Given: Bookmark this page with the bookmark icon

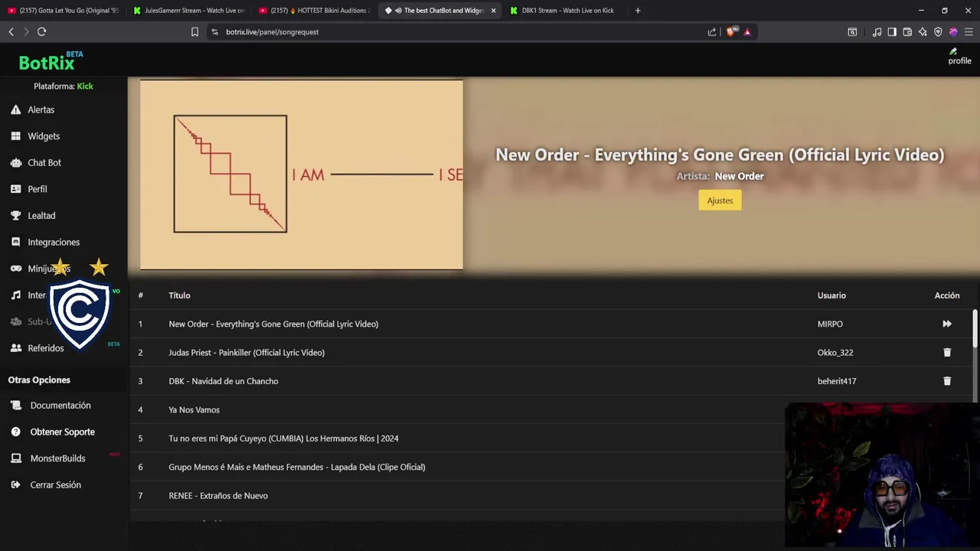Looking at the screenshot, I should point(194,31).
